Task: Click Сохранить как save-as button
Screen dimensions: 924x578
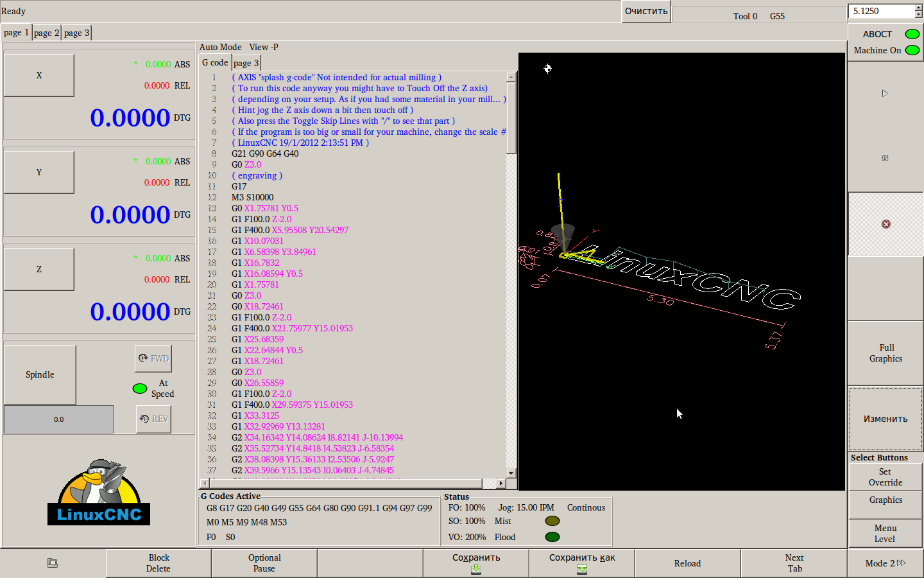Action: pos(581,563)
